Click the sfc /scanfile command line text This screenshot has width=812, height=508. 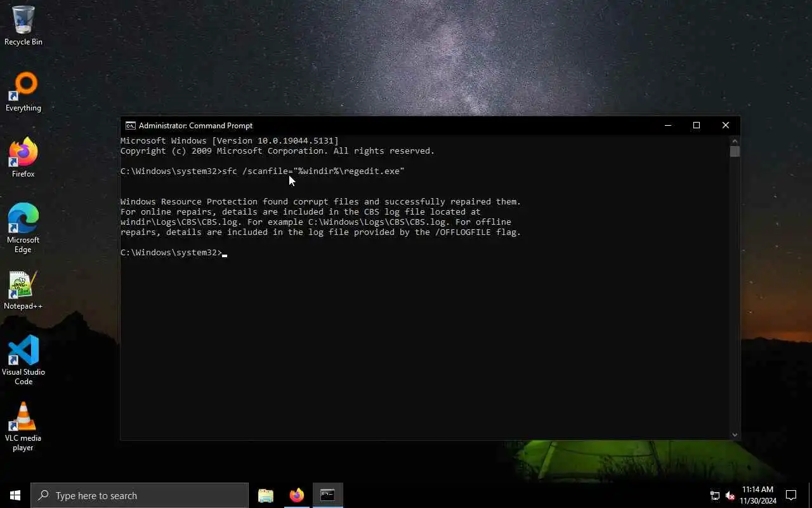click(262, 171)
